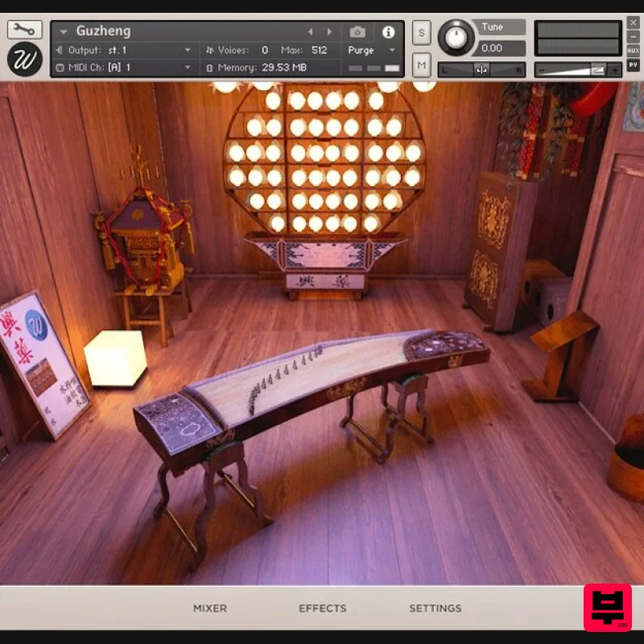Open instrument edit mode via the wrench icon

(23, 28)
